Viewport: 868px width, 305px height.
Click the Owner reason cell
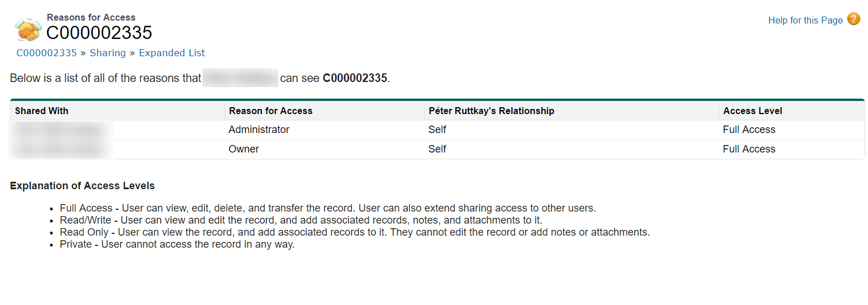coord(243,150)
